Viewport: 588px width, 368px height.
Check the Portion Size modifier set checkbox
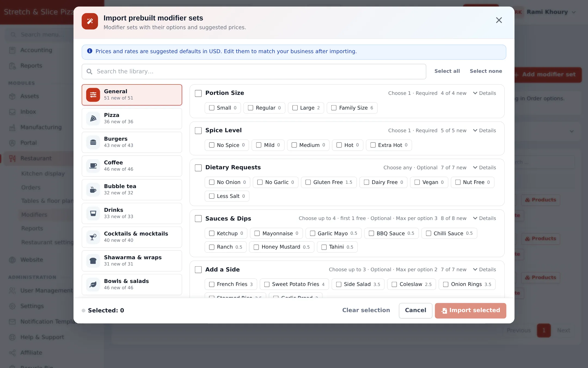tap(198, 93)
